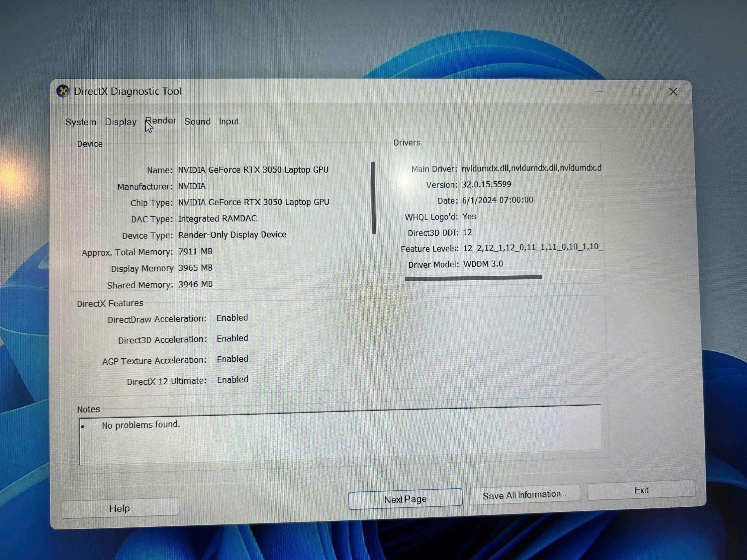The width and height of the screenshot is (747, 560).
Task: Open the Input tab
Action: [x=229, y=121]
